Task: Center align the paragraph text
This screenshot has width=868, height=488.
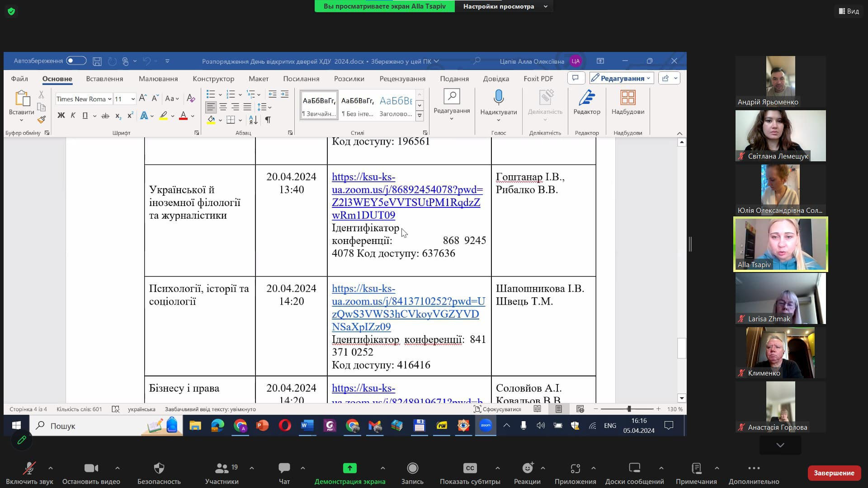Action: pyautogui.click(x=223, y=107)
